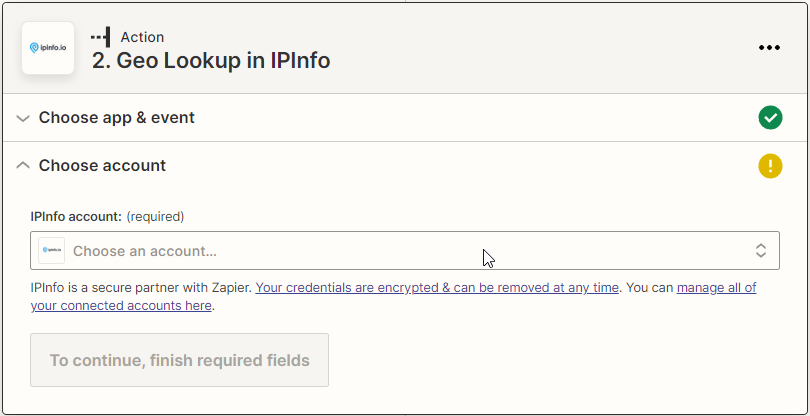Click the Action label text
Image resolution: width=810 pixels, height=416 pixels.
click(142, 37)
